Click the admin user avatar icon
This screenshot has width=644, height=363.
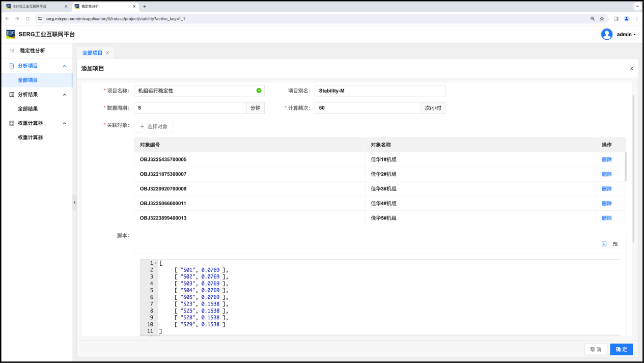click(606, 34)
